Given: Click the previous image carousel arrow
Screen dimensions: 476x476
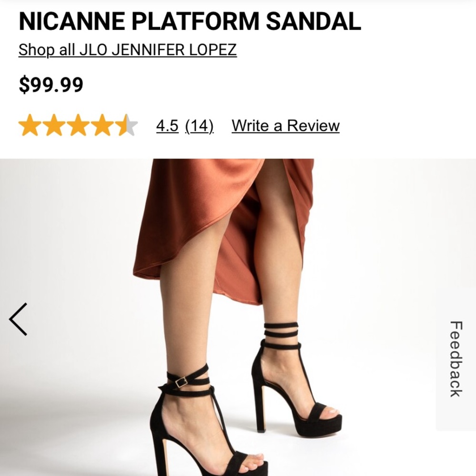Looking at the screenshot, I should [18, 320].
